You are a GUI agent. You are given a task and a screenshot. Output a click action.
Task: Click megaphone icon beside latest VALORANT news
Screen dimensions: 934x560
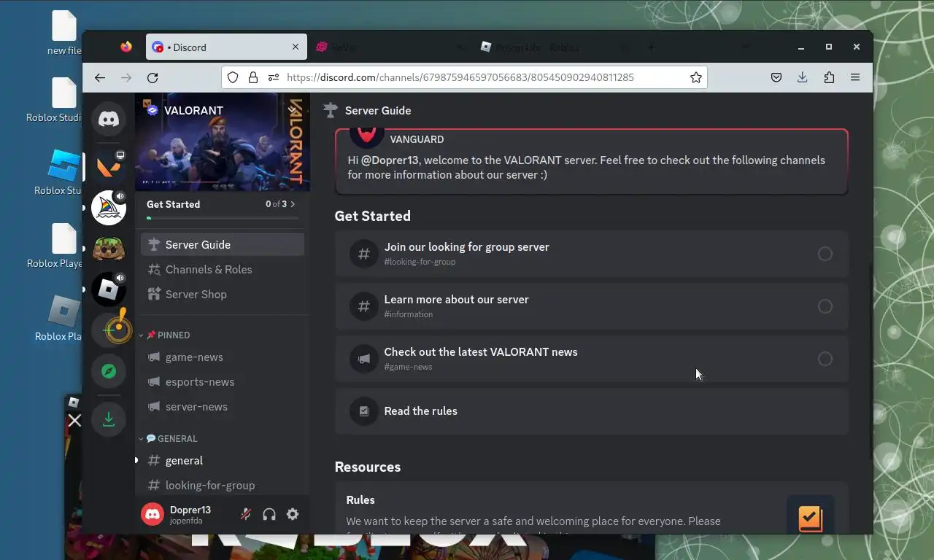point(363,359)
